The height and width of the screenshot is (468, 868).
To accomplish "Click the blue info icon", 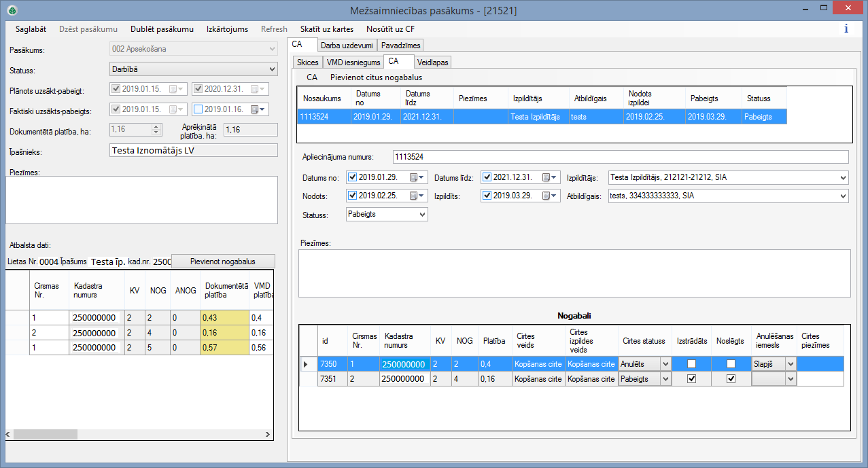I will click(x=846, y=29).
